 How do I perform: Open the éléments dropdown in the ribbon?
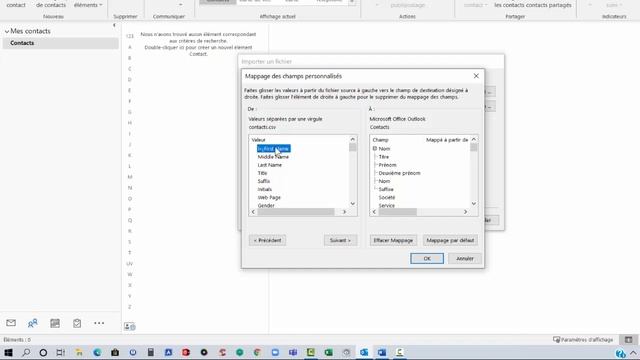[x=88, y=5]
